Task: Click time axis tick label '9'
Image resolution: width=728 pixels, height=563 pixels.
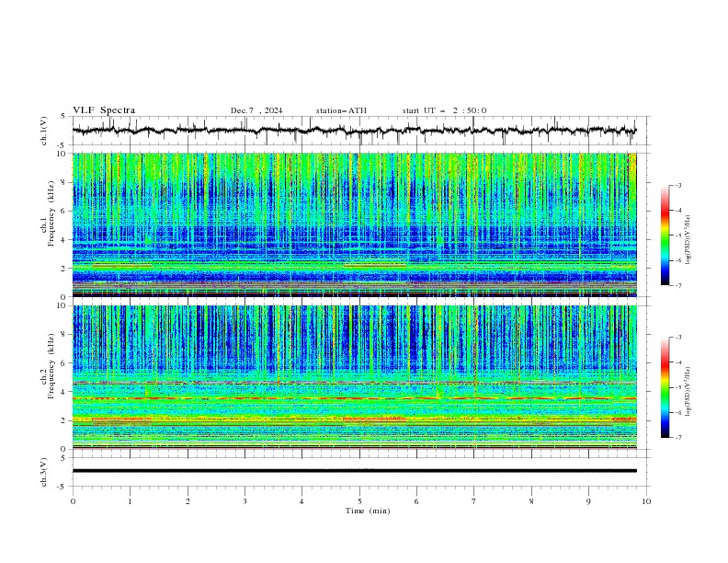Action: tap(588, 501)
